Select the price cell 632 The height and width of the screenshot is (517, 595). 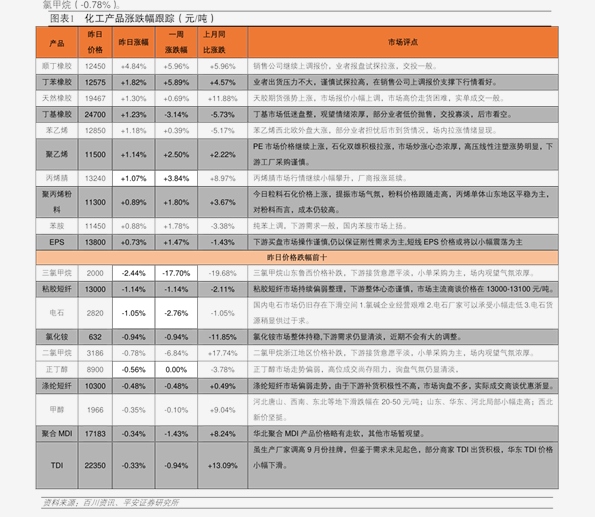[95, 337]
